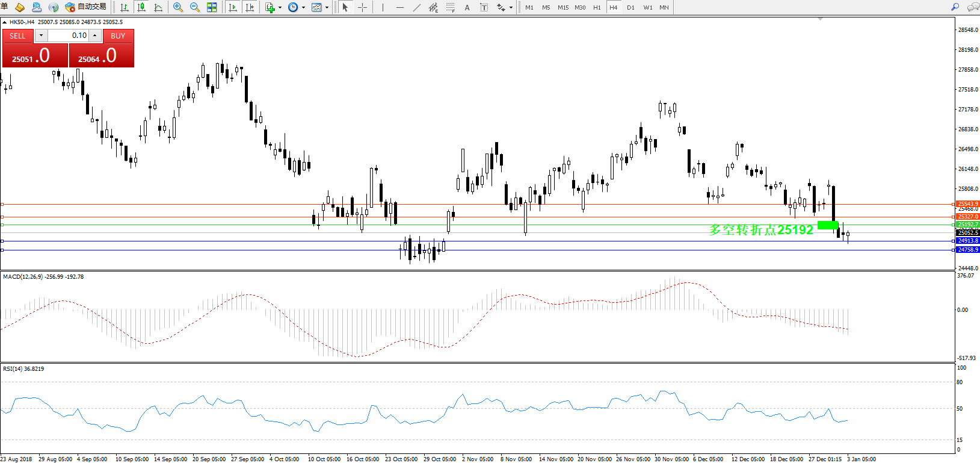Select the crosshair tool

tap(362, 7)
